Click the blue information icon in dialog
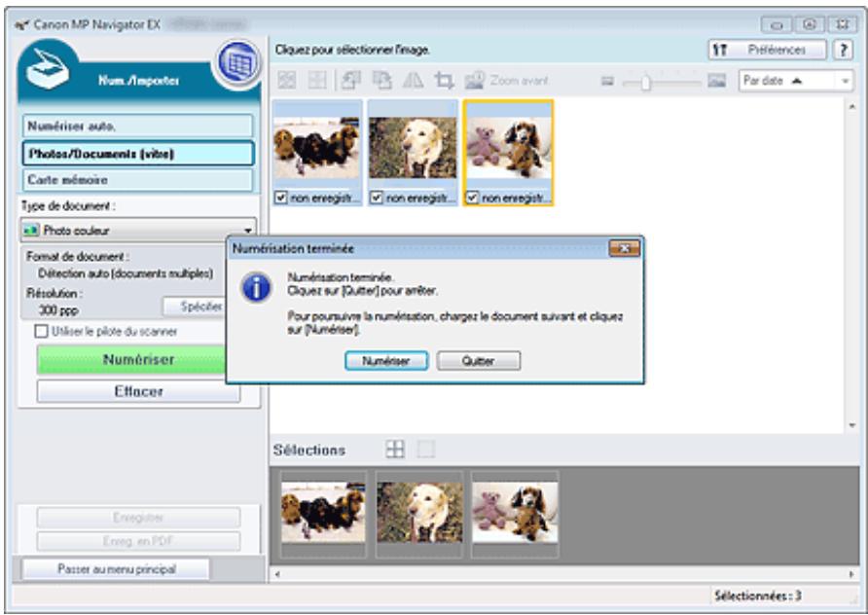Viewport: 868px width, 615px height. click(256, 288)
